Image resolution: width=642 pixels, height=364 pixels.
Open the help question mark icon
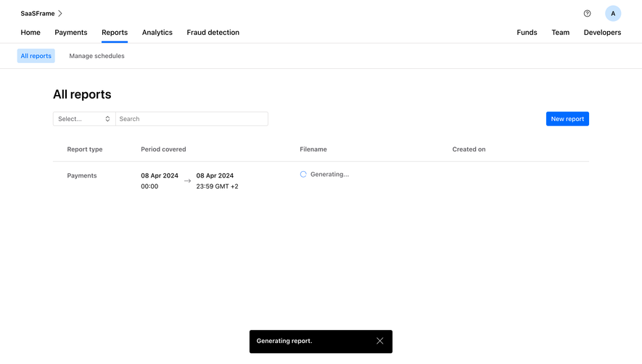click(x=587, y=14)
